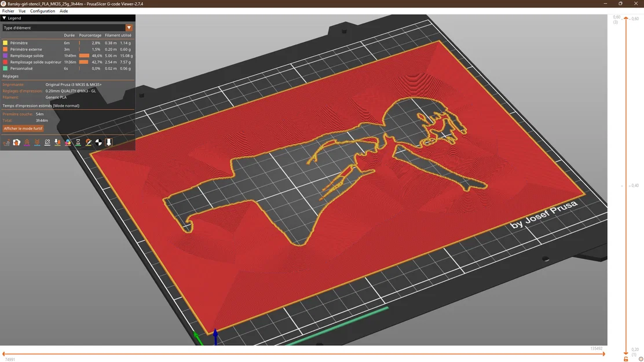Viewport: 644px width, 362px height.
Task: Click the Filament utilisé column header
Action: [118, 35]
